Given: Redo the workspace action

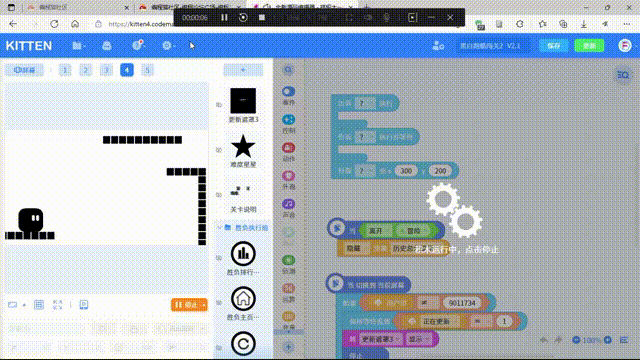Looking at the screenshot, I should pyautogui.click(x=558, y=340).
